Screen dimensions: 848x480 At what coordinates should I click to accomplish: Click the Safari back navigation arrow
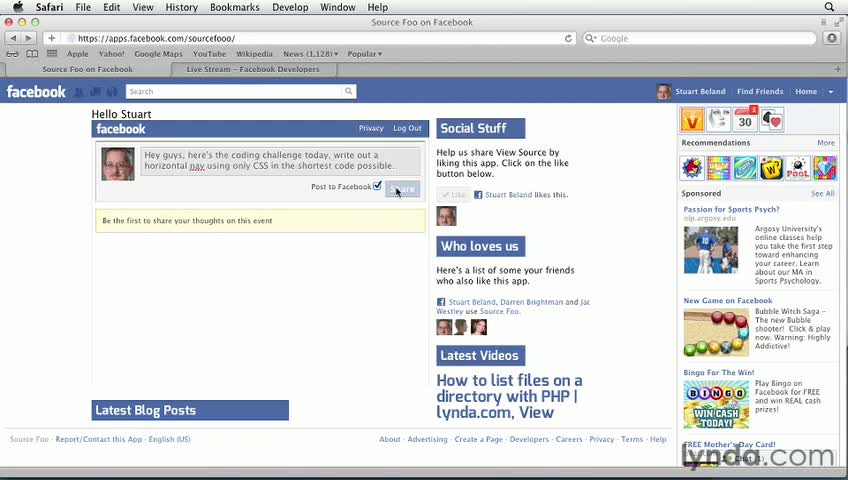13,38
